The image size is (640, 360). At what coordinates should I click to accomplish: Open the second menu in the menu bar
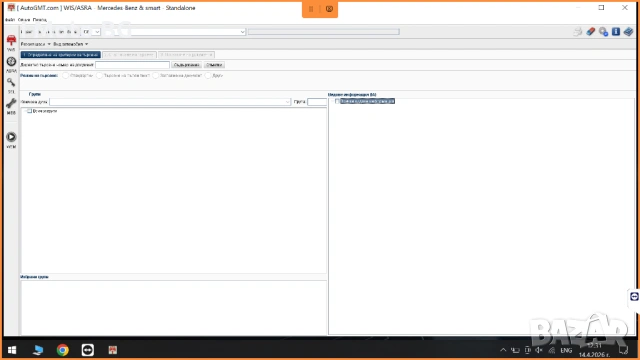(x=24, y=20)
